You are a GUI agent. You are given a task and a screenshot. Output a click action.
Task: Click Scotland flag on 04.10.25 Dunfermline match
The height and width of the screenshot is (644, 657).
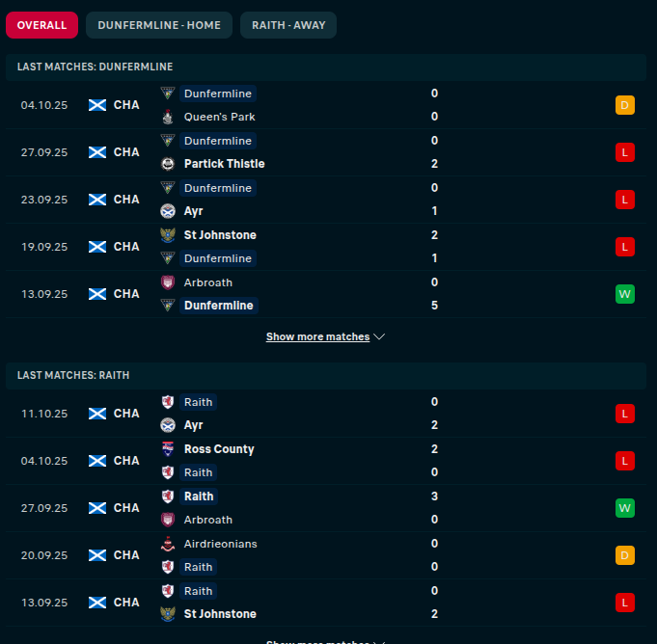coord(96,105)
